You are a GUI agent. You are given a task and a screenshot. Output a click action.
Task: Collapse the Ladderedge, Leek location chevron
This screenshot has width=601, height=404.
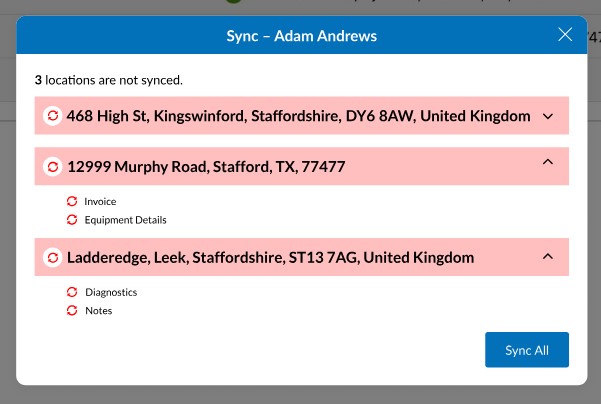point(547,257)
